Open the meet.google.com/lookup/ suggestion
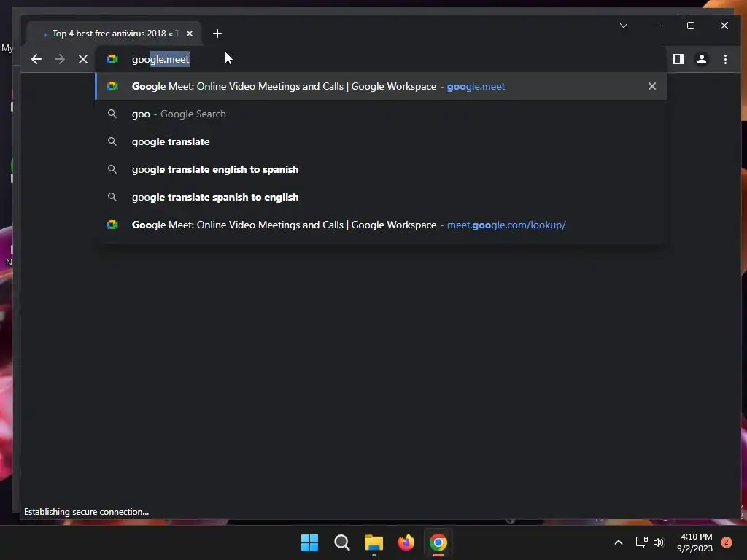Viewport: 747px width, 560px height. (x=380, y=225)
